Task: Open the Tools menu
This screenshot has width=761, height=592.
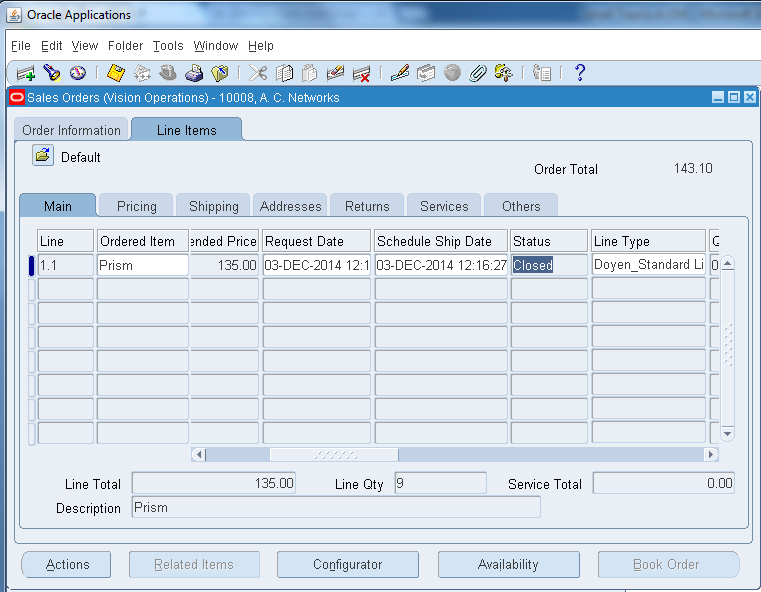Action: pos(168,46)
